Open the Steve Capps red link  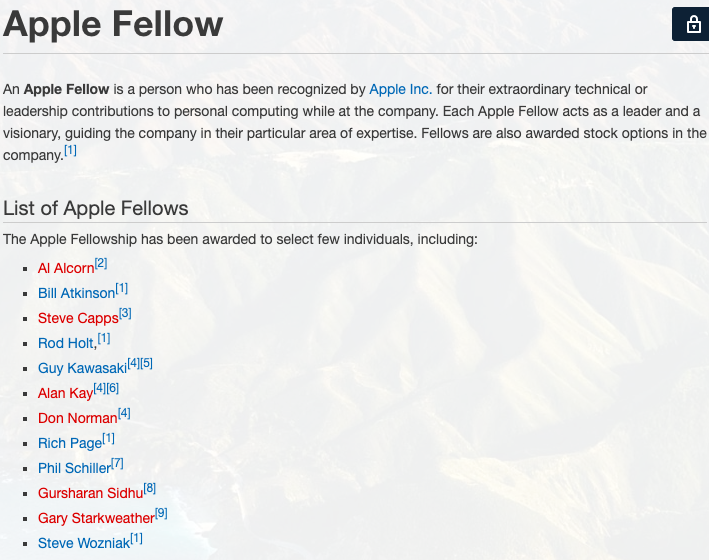(x=78, y=318)
